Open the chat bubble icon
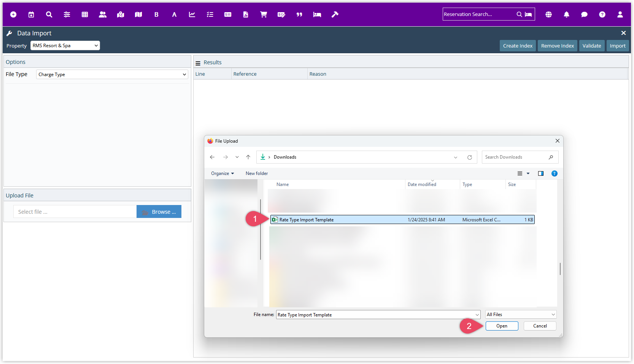 pos(584,14)
